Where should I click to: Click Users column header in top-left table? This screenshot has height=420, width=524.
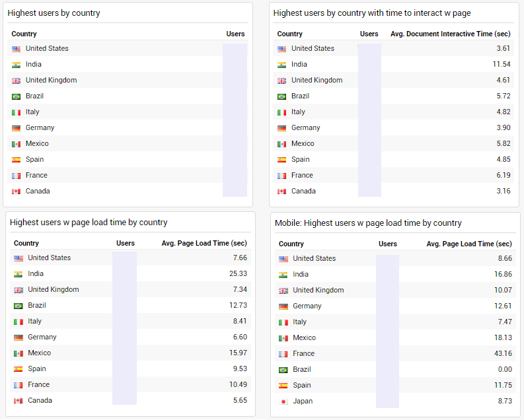tap(235, 34)
